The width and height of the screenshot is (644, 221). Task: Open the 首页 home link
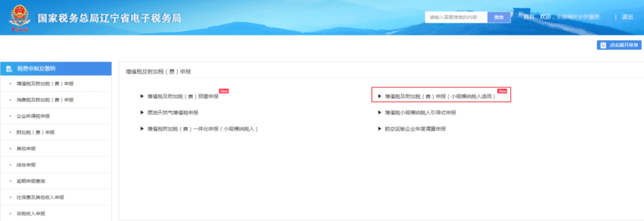(x=529, y=17)
